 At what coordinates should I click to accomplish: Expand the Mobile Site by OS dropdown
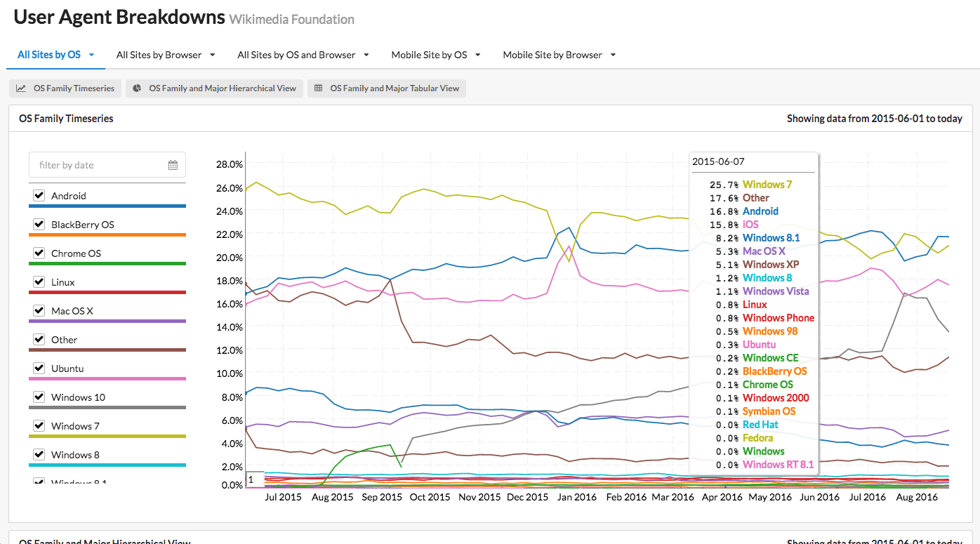477,54
